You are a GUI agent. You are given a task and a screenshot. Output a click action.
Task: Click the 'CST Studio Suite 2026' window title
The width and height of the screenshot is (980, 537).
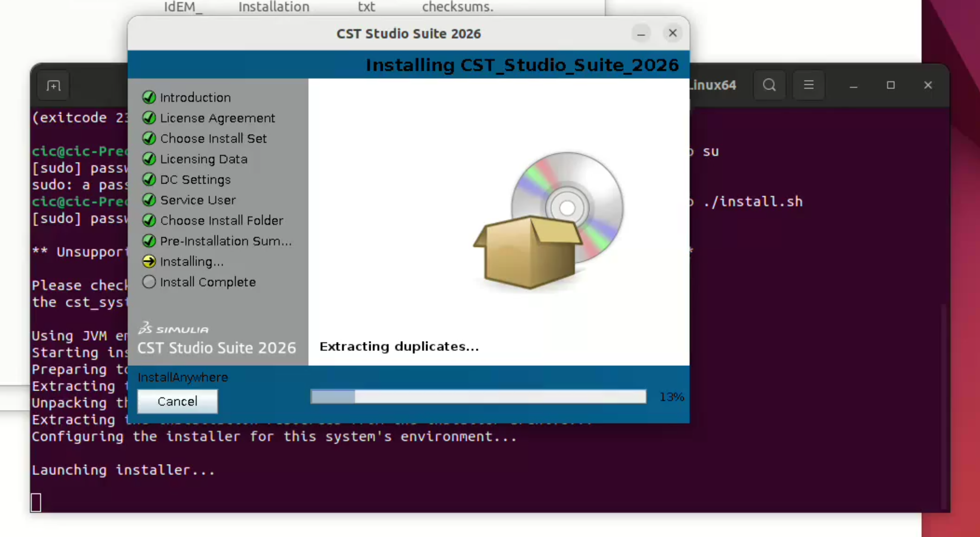[x=408, y=34]
